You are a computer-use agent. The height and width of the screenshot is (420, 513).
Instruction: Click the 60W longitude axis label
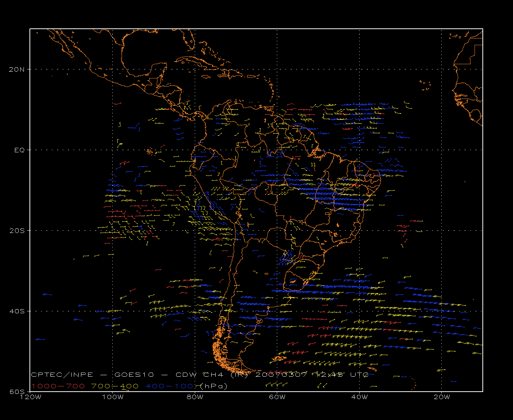(277, 397)
